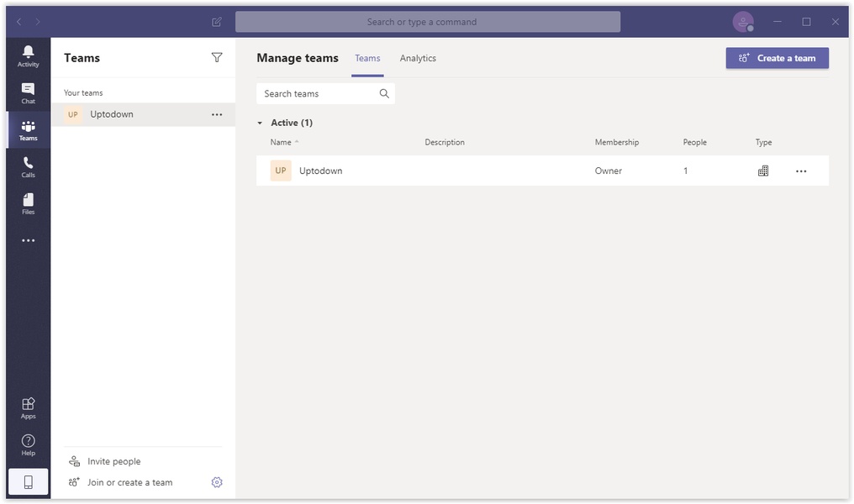Click Invite people link
This screenshot has height=504, width=854.
[x=113, y=461]
